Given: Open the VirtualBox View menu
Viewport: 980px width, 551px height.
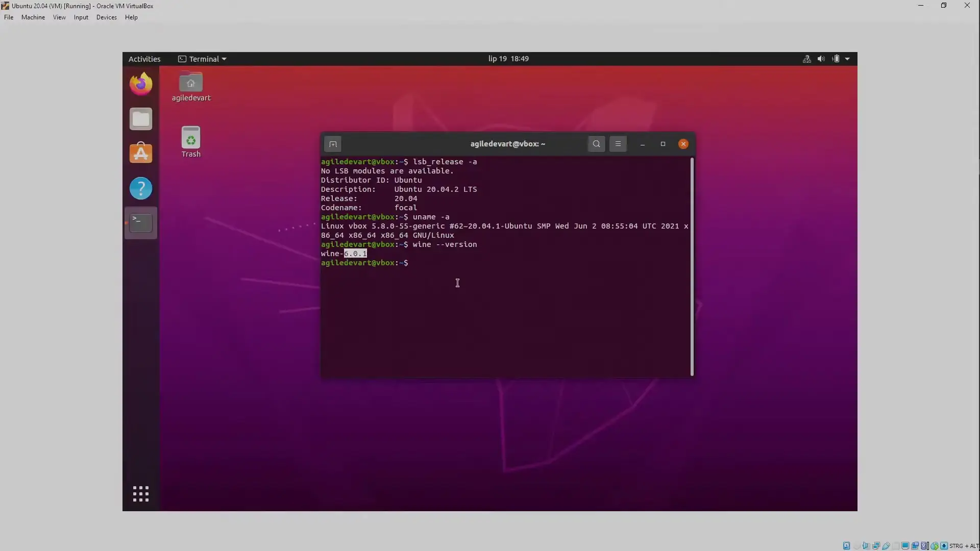Looking at the screenshot, I should pyautogui.click(x=59, y=17).
